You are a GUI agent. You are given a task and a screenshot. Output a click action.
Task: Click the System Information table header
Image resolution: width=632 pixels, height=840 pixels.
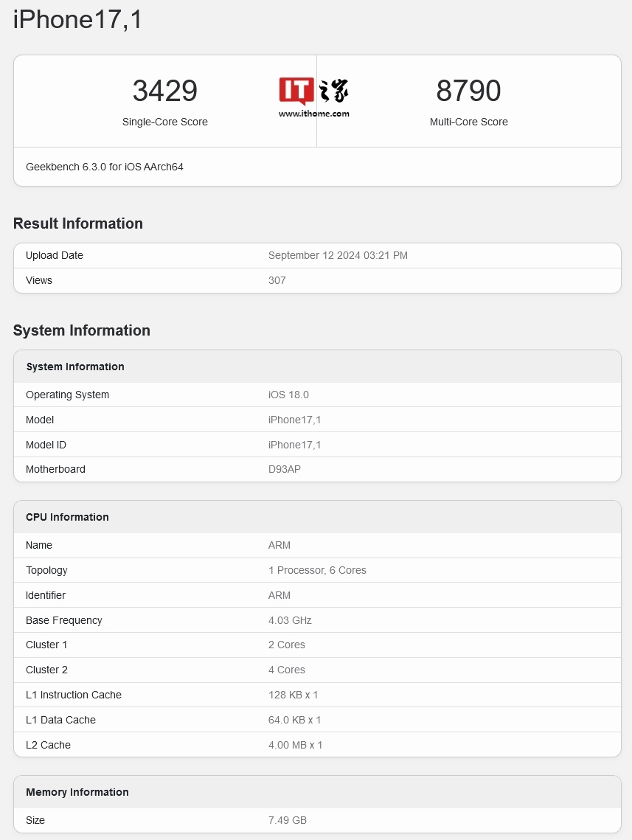pyautogui.click(x=75, y=367)
